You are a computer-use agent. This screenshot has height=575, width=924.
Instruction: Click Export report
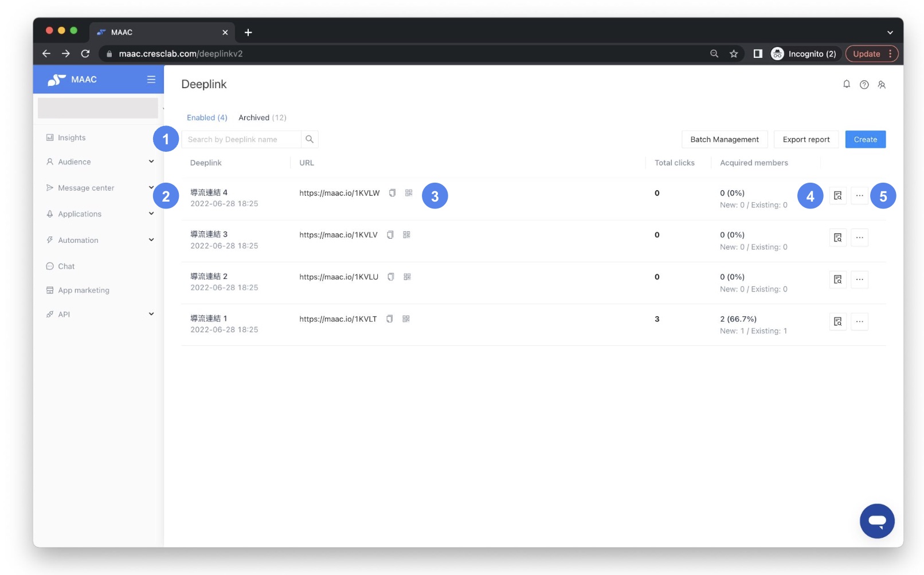tap(805, 139)
